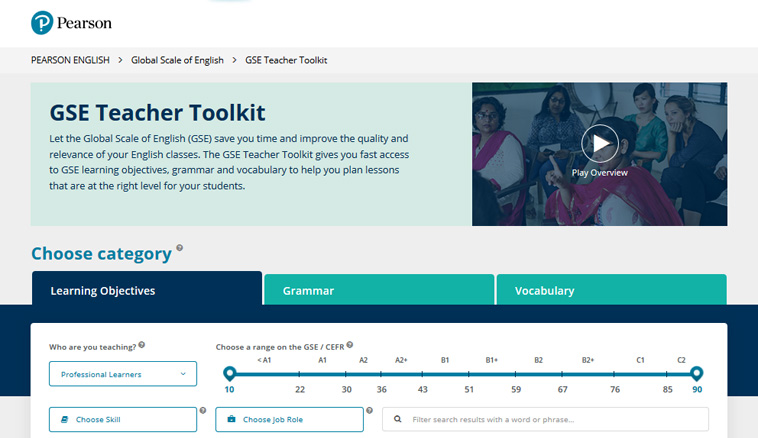Click the filter search results input field

tap(545, 419)
